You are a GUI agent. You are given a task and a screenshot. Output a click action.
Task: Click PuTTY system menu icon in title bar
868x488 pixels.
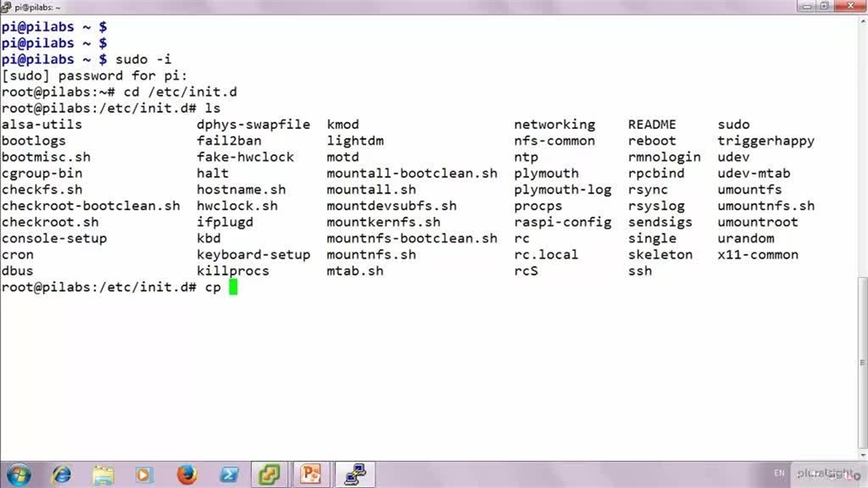[x=7, y=7]
